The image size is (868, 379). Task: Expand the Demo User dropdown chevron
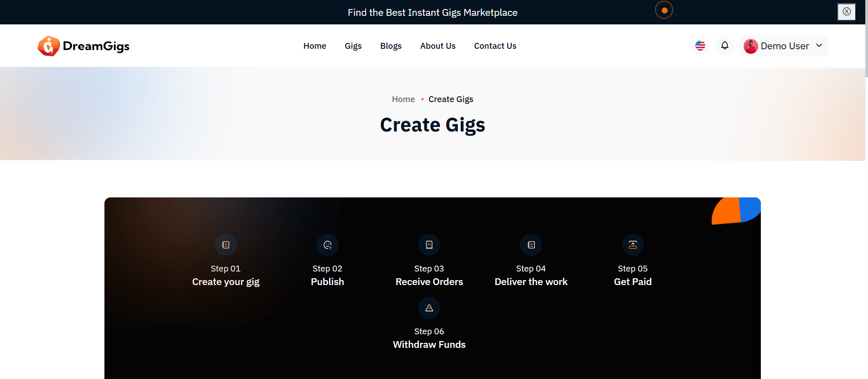point(819,46)
